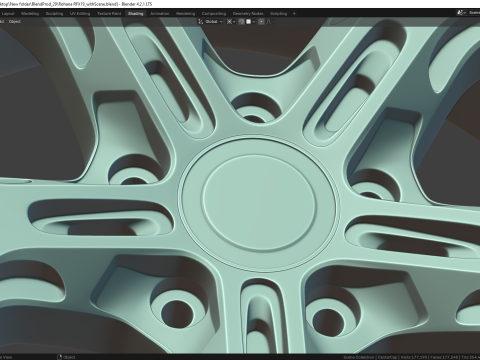Open the Texture Paint workspace tab
Image resolution: width=480 pixels, height=360 pixels.
coord(109,14)
